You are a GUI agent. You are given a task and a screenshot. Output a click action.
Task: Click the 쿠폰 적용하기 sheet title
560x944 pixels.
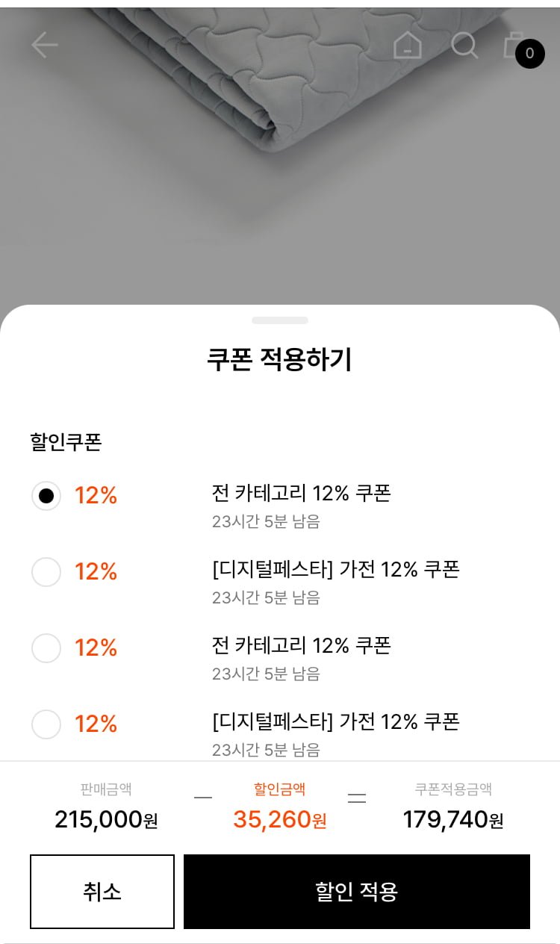pyautogui.click(x=279, y=361)
